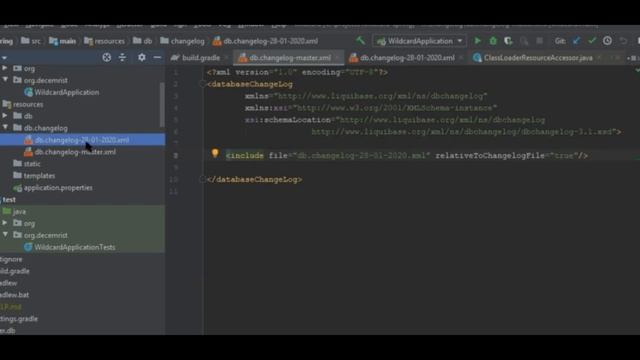Click the xsi:schemaLocation attribute in editor

click(x=288, y=120)
